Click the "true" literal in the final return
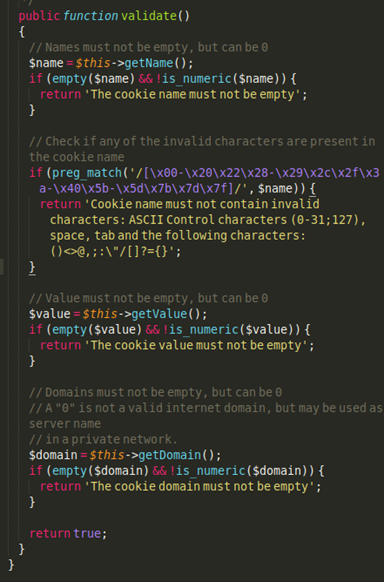The width and height of the screenshot is (384, 582). coord(87,533)
